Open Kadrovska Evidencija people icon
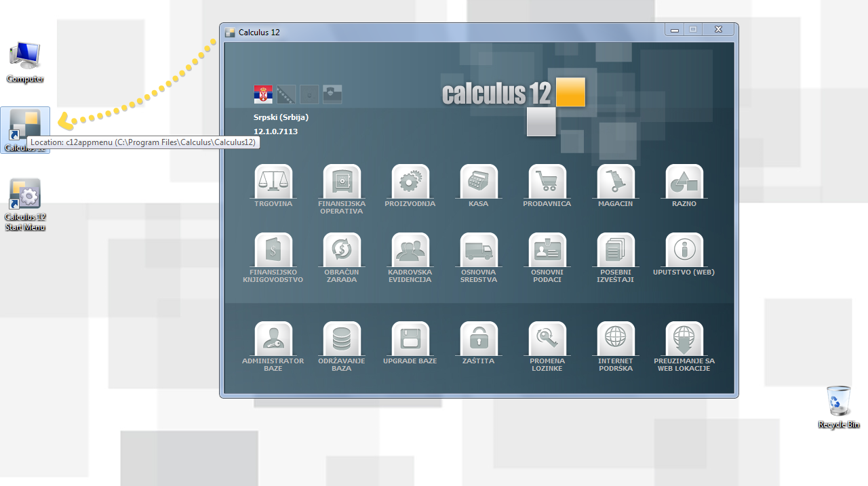Image resolution: width=868 pixels, height=486 pixels. point(410,250)
